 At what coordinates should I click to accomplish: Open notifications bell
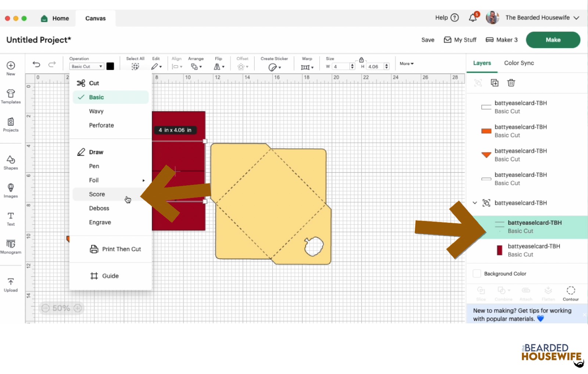click(x=473, y=18)
